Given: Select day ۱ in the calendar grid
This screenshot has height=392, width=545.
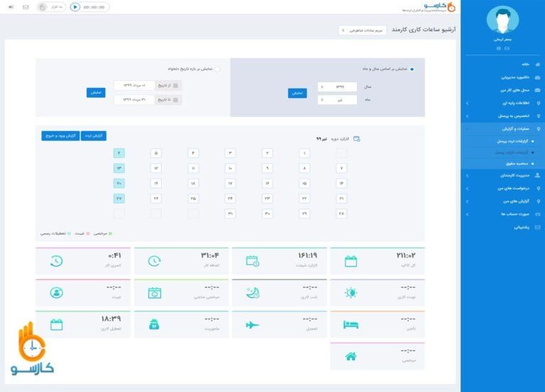Looking at the screenshot, I should 304,153.
